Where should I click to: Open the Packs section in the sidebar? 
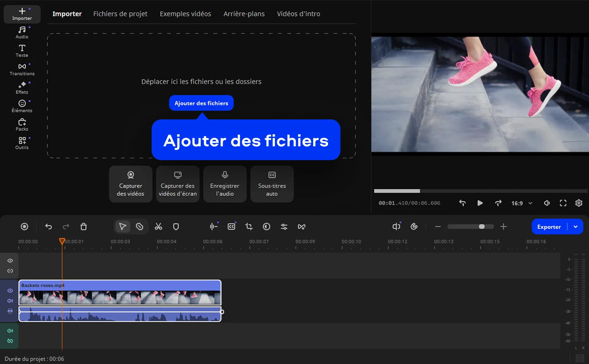(22, 124)
